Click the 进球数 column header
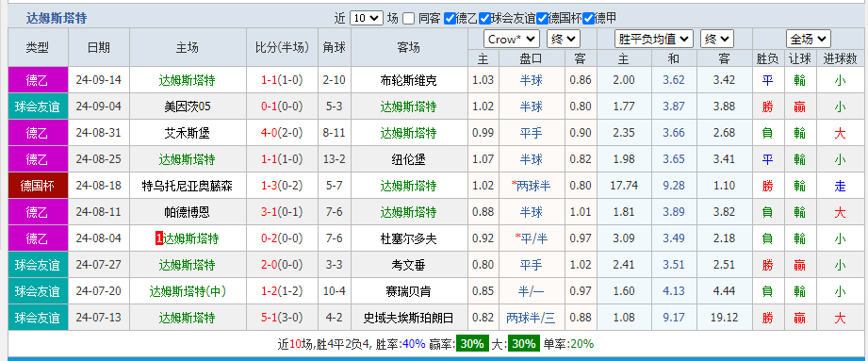 (840, 58)
